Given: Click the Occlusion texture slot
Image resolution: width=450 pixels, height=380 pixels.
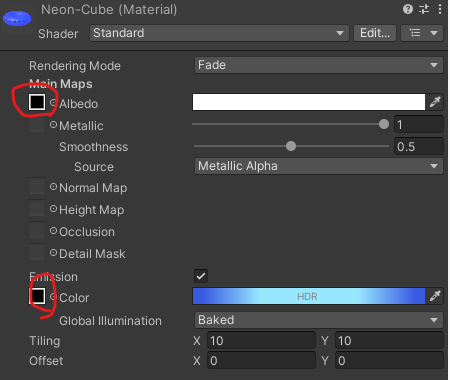Looking at the screenshot, I should coord(37,230).
